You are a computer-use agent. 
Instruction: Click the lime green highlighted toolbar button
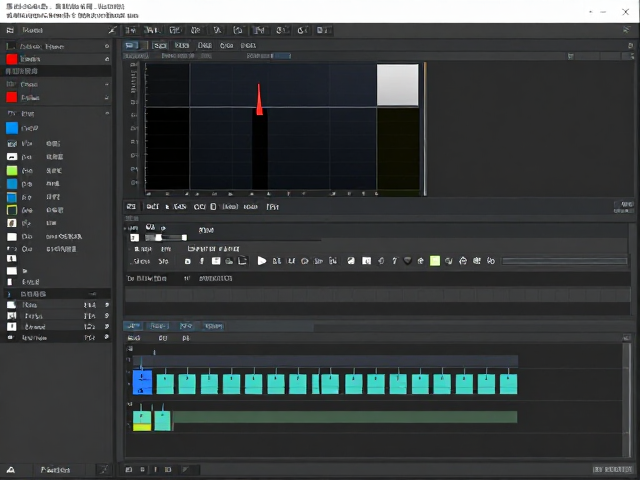tap(435, 261)
